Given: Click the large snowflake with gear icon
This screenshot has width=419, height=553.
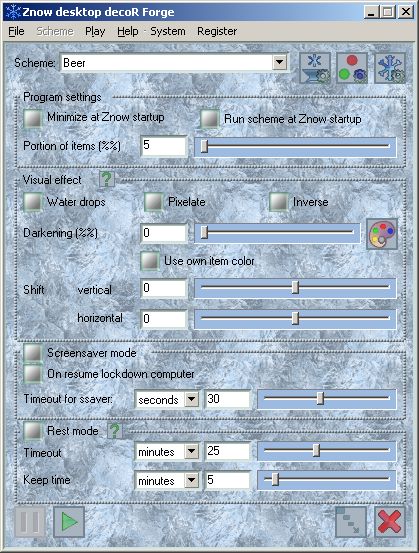Looking at the screenshot, I should pos(390,68).
